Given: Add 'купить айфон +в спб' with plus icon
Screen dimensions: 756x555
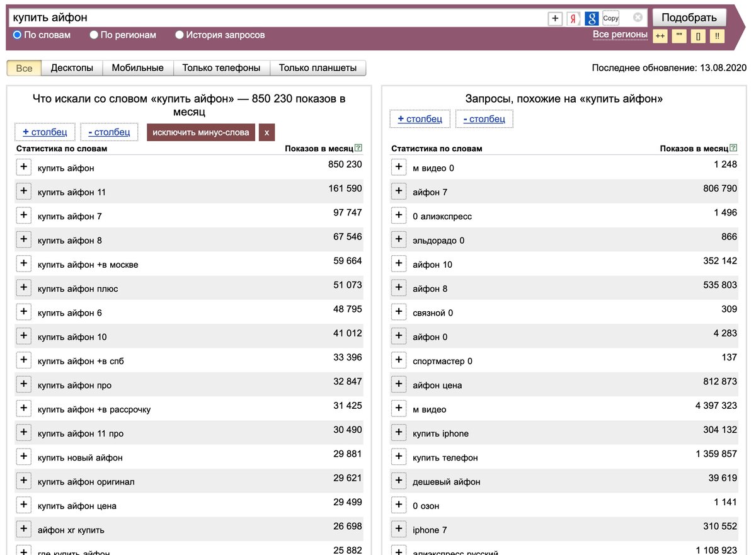Looking at the screenshot, I should tap(24, 360).
